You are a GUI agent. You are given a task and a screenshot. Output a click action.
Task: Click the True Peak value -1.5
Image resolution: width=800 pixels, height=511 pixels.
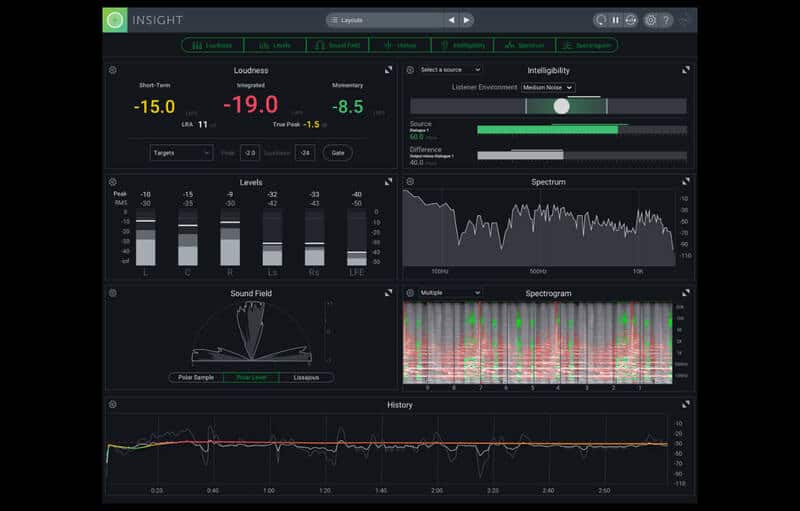[311, 124]
